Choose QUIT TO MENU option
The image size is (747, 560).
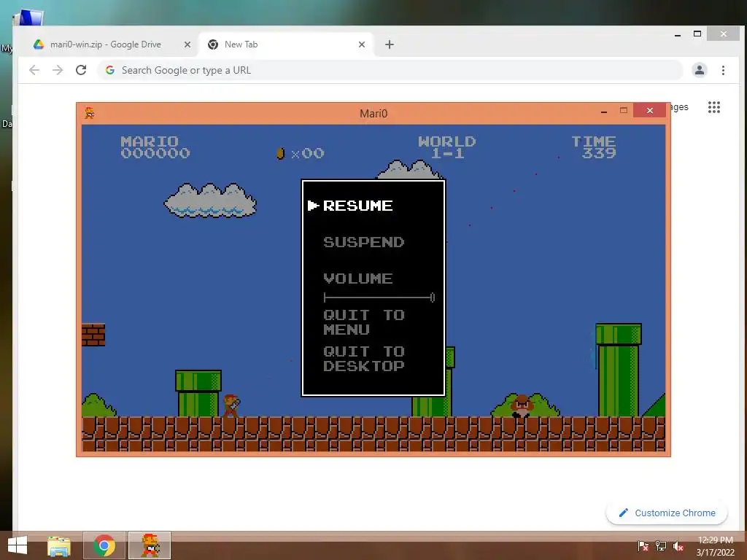coord(363,322)
